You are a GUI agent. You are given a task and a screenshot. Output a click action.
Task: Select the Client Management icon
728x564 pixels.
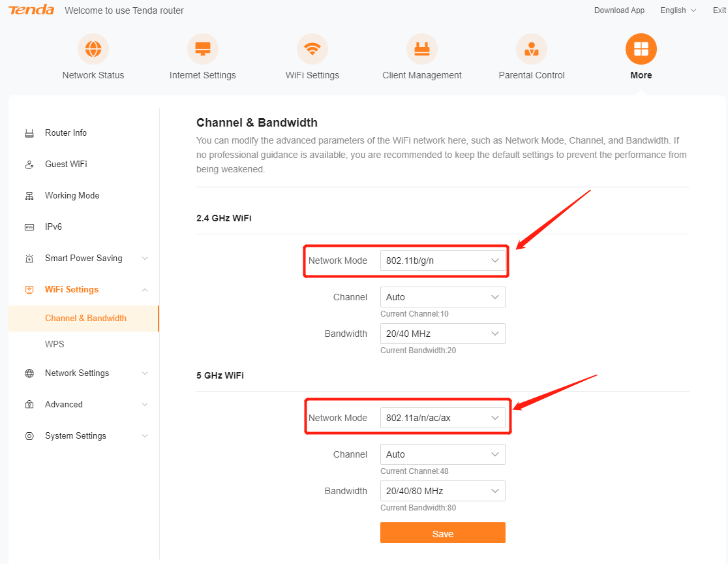(422, 50)
